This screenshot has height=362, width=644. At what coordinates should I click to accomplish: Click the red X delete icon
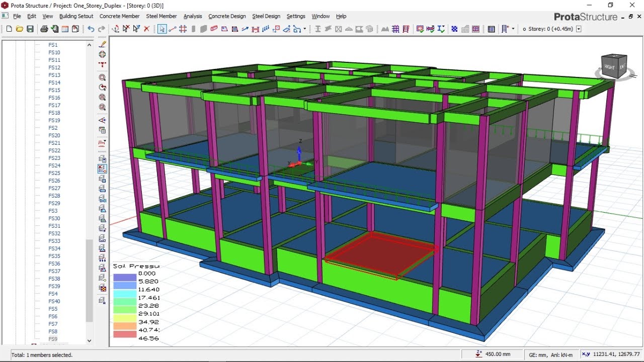tap(147, 29)
